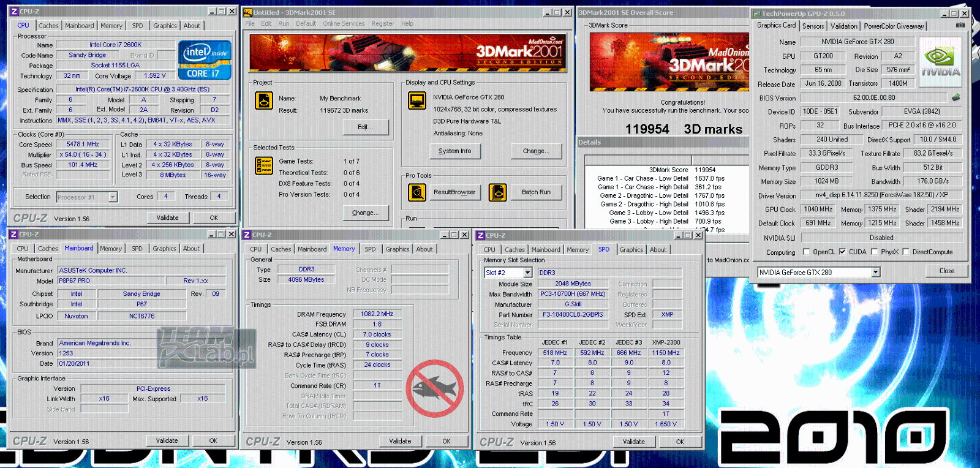Open the Online Services menu in 3DMark2001 SE
The width and height of the screenshot is (980, 468).
(344, 24)
